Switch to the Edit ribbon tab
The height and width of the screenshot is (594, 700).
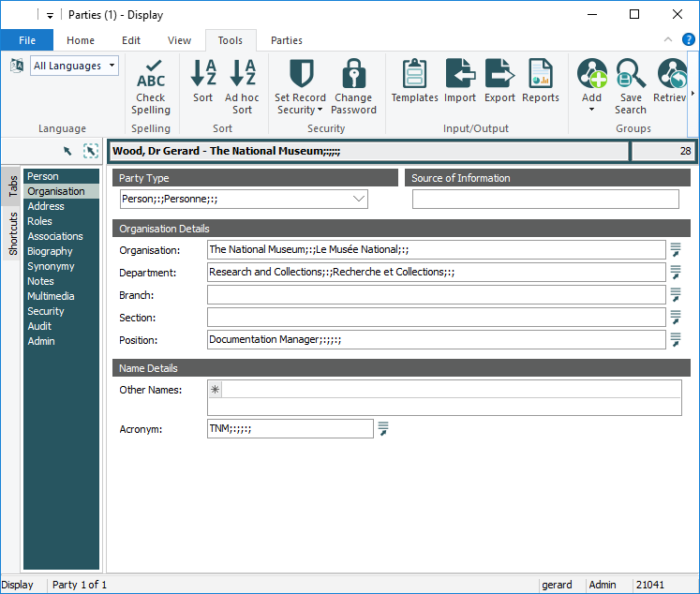point(131,40)
